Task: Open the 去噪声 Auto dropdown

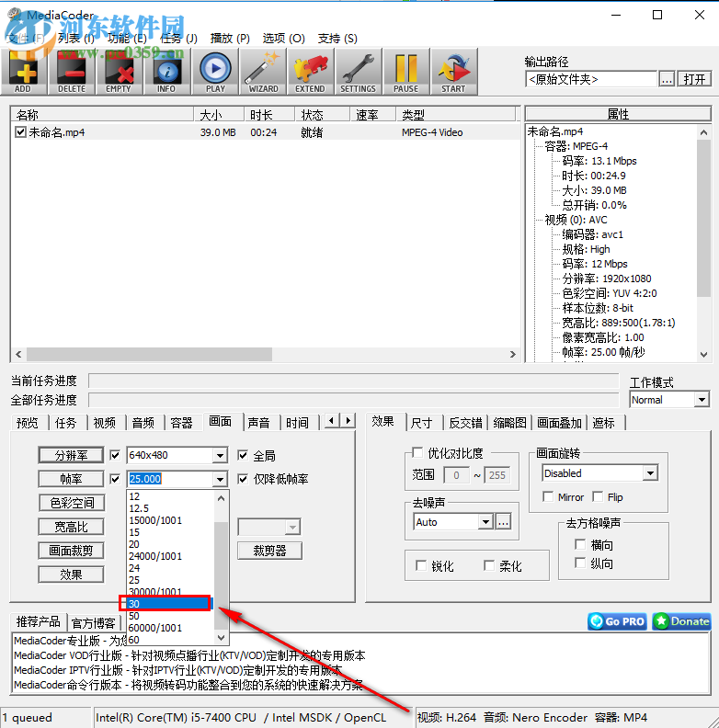Action: click(x=485, y=522)
